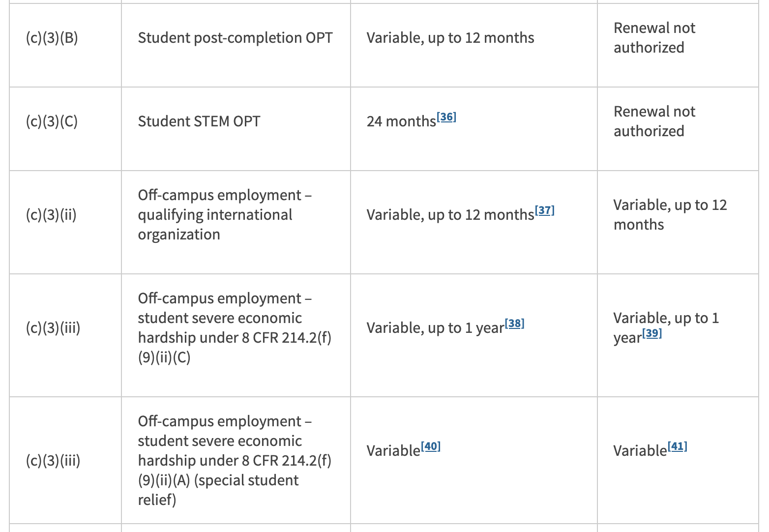Select 'Student post-completion OPT' text
This screenshot has width=769, height=532.
[x=235, y=38]
